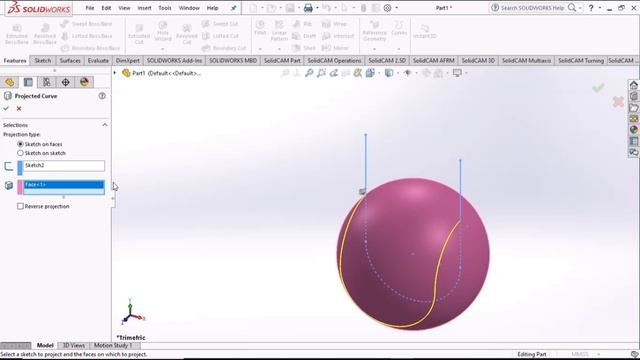Open the FeatureManager design tree tab
Viewport: 640px width, 360px height.
(9, 82)
